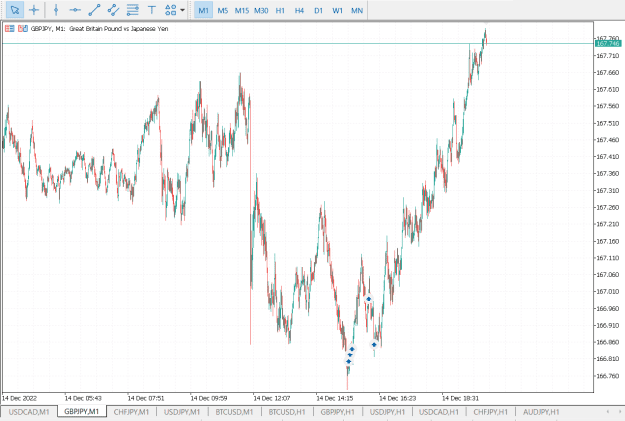Screen dimensions: 625x421
Task: Select the Fibonacci retracement tool
Action: 132,10
